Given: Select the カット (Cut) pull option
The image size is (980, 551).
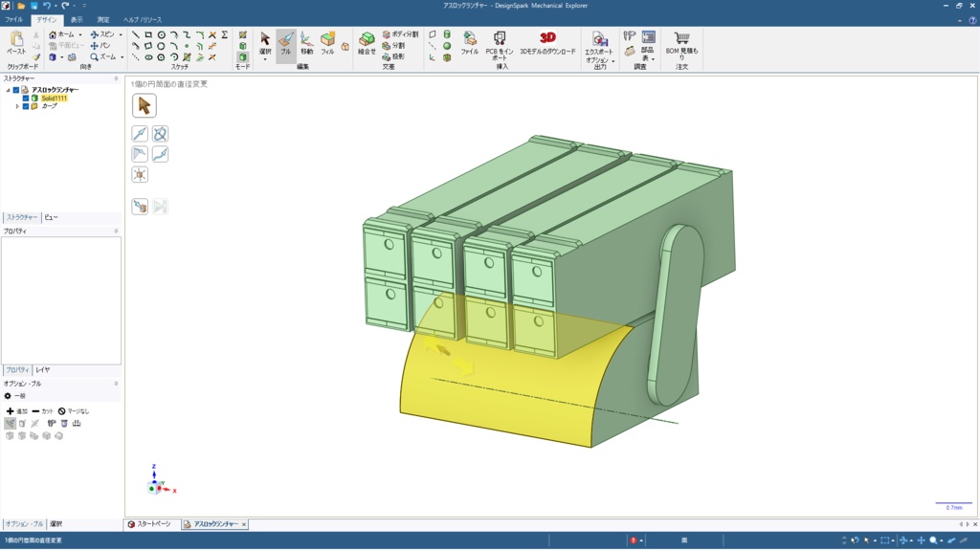Looking at the screenshot, I should pyautogui.click(x=42, y=411).
